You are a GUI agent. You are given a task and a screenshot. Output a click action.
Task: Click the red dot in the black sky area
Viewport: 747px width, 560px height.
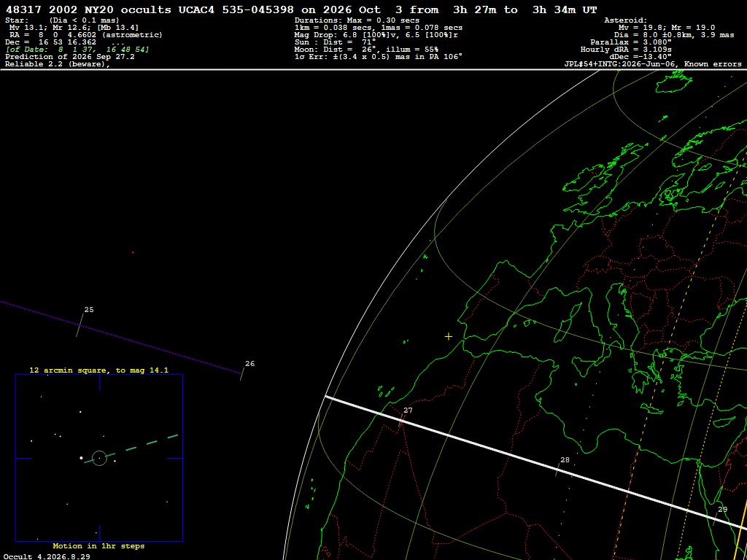pos(133,252)
